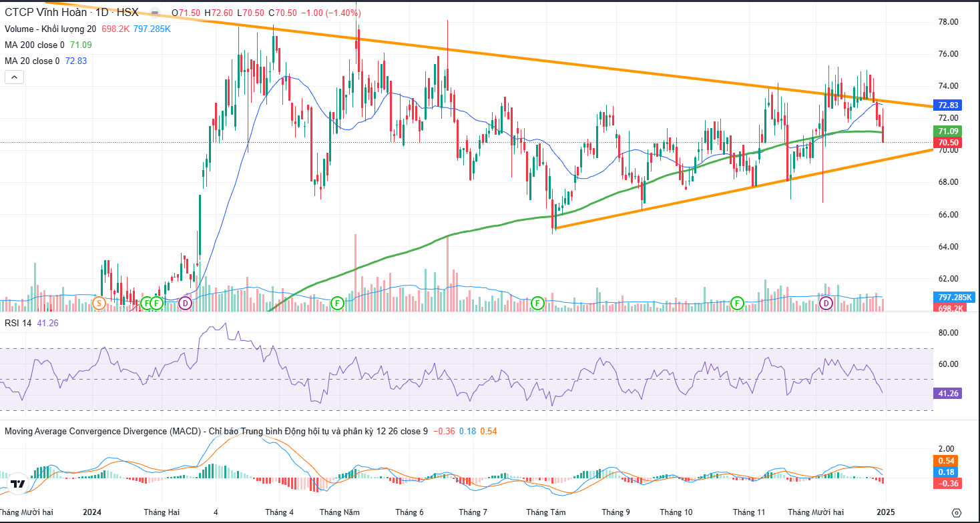Click the HSX exchange label
This screenshot has height=523, width=980.
(x=128, y=13)
